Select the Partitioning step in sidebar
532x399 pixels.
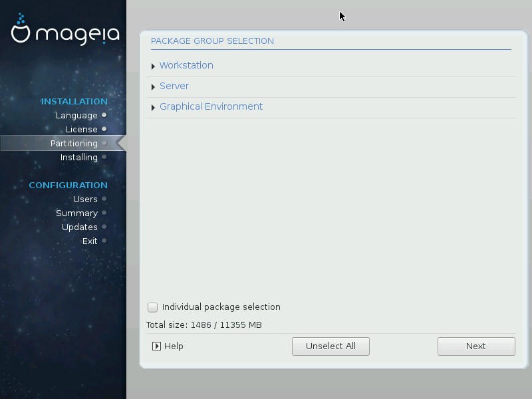pyautogui.click(x=74, y=143)
